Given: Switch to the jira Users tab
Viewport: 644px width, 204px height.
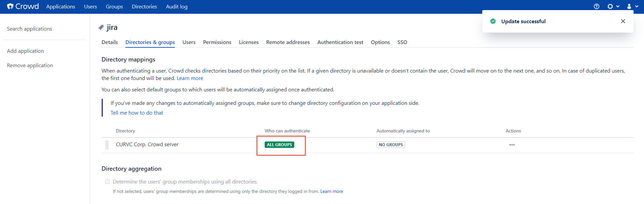Looking at the screenshot, I should (x=189, y=42).
